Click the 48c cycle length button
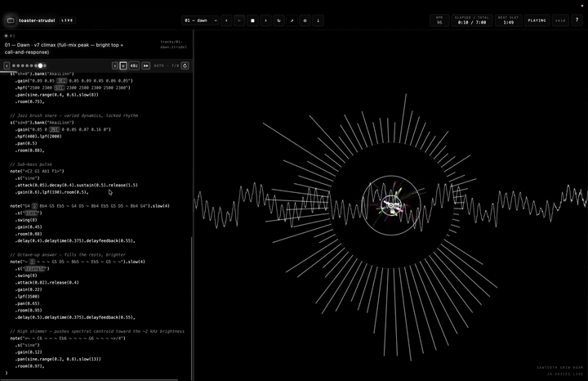588x381 pixels. pos(134,65)
